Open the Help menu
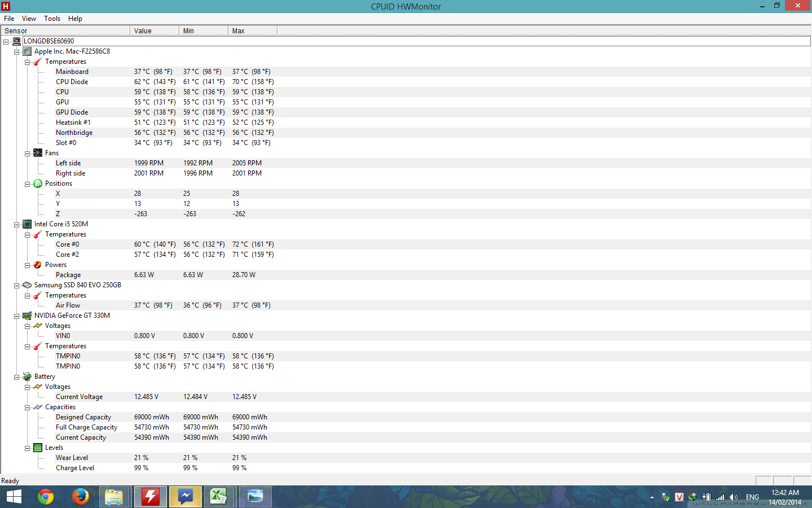 76,19
